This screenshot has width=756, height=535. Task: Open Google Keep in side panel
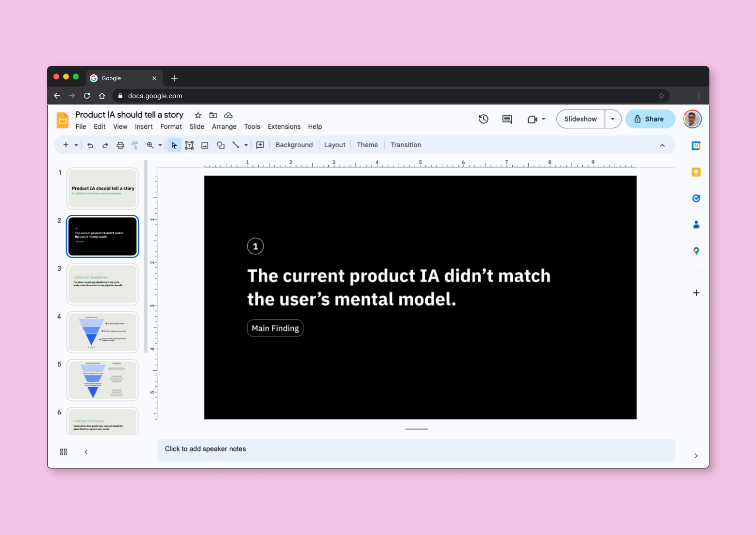click(696, 172)
